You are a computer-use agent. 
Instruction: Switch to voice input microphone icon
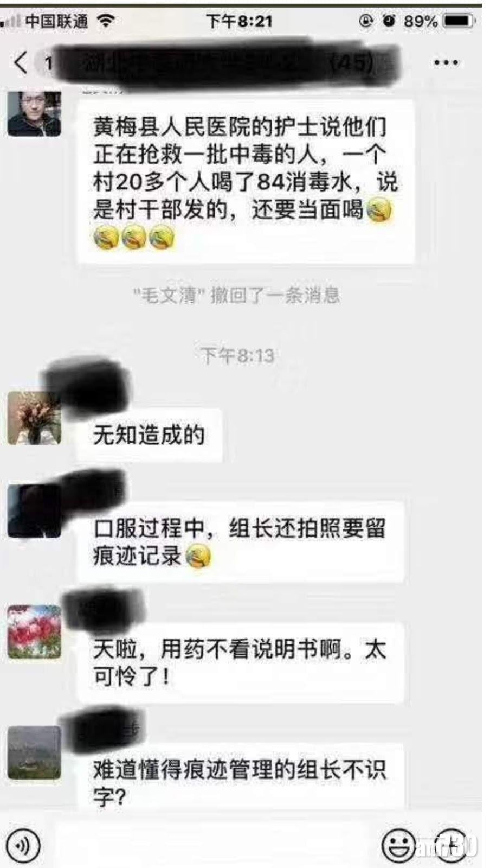click(23, 845)
